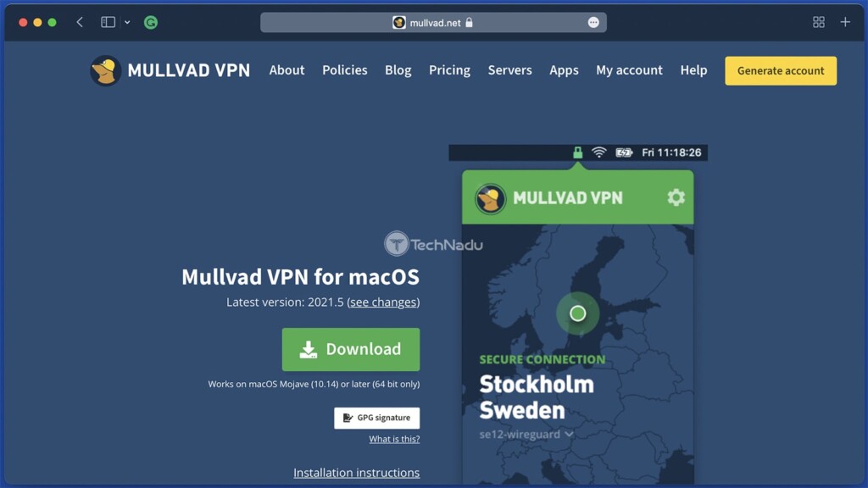Toggle the Safari sidebar

tap(108, 22)
